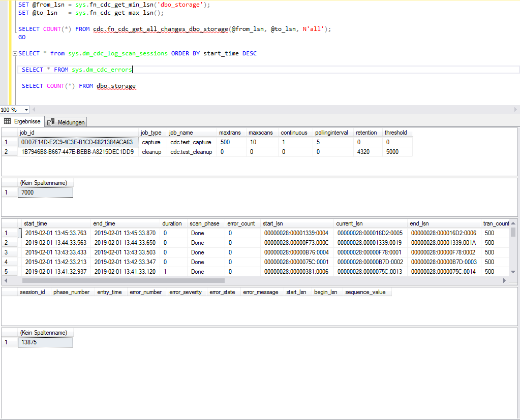Screen dimensions: 520x420
Task: Click the scan sessions horizontal scrollbar thumb
Action: pos(124,280)
